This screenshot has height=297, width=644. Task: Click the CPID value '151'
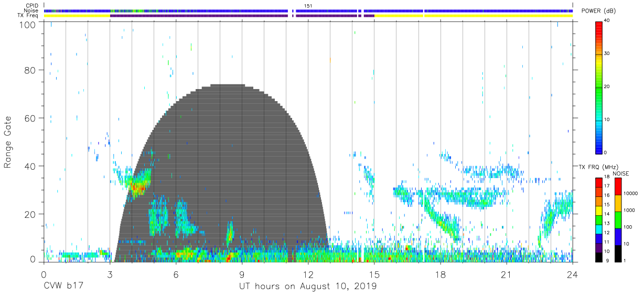pyautogui.click(x=308, y=6)
